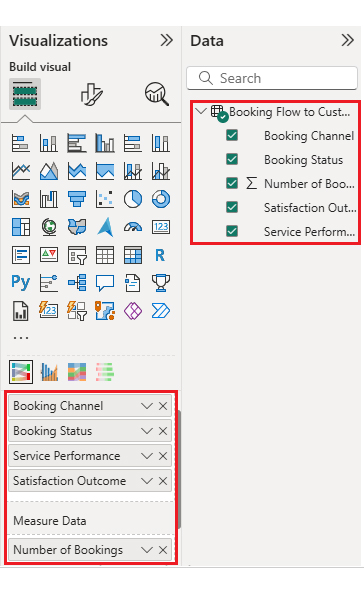
Task: Remove Booking Status from the well
Action: 163,431
